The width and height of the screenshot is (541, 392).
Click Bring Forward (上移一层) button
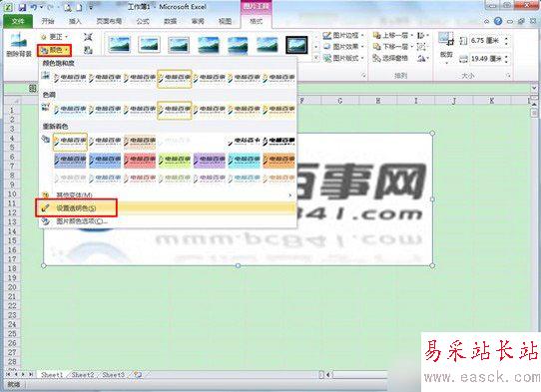(392, 36)
